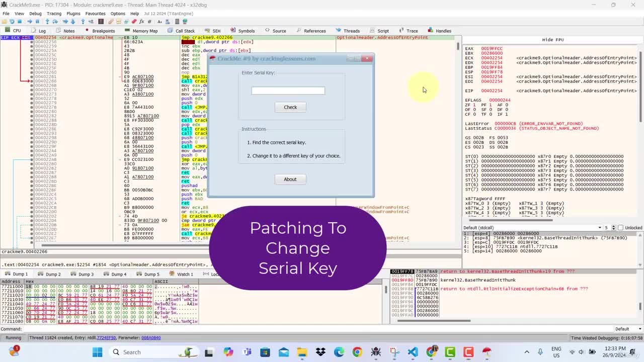
Task: Click the Trace Over toolbar icon
Action: pos(72,22)
